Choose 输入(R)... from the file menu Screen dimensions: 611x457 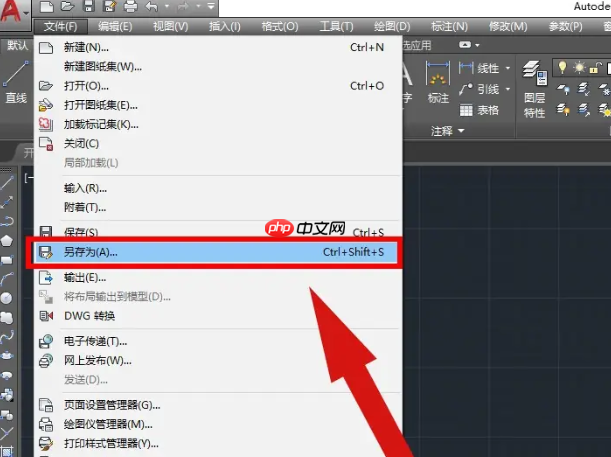click(218, 189)
